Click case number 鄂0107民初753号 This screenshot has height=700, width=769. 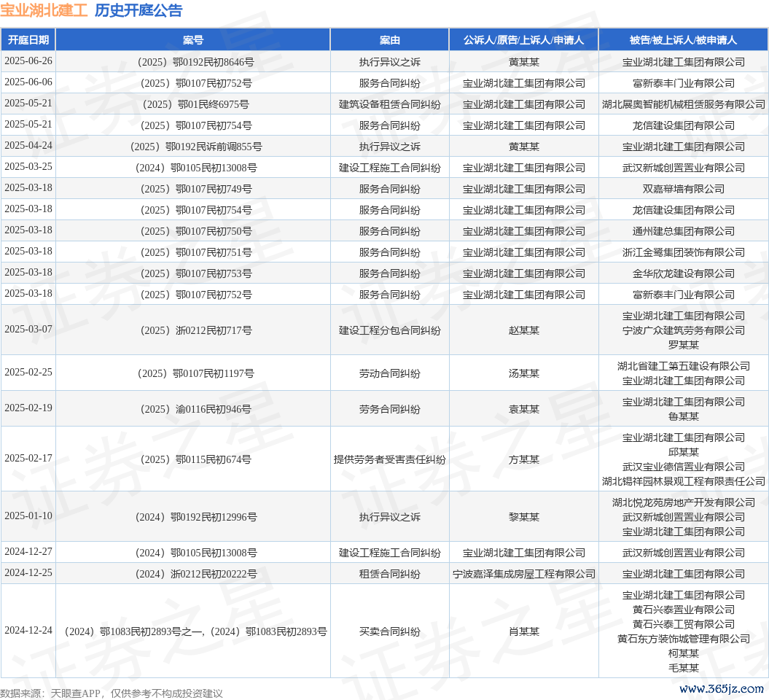[195, 273]
